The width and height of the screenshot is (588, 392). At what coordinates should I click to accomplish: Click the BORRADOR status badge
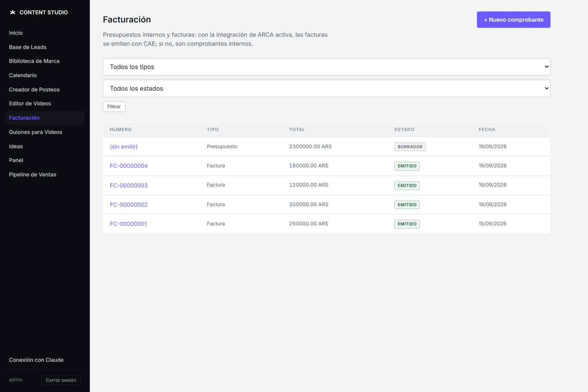[410, 147]
